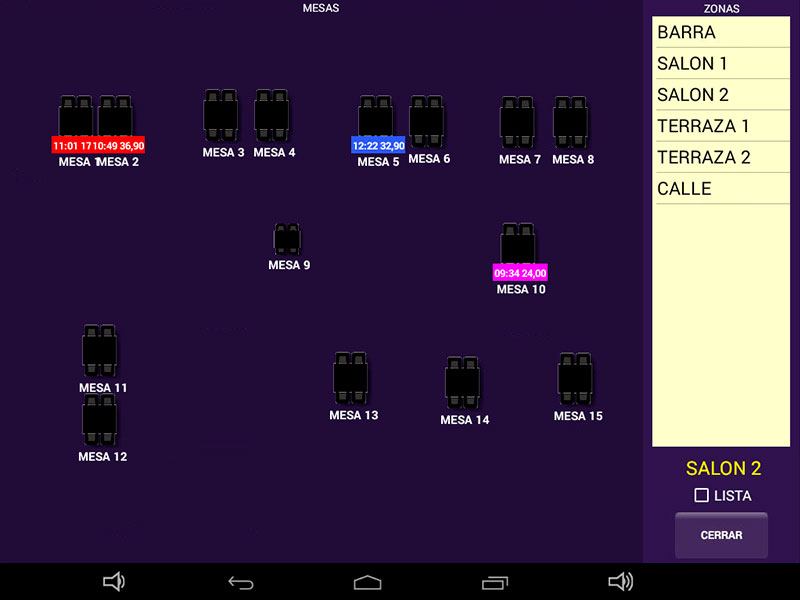Click the ZONAS panel heading

click(721, 9)
